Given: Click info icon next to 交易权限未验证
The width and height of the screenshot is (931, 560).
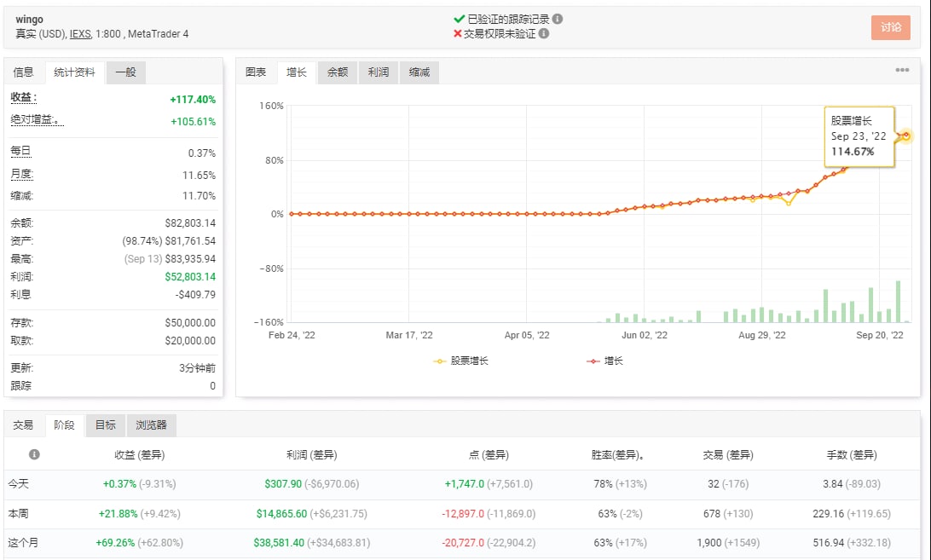Looking at the screenshot, I should click(x=543, y=34).
